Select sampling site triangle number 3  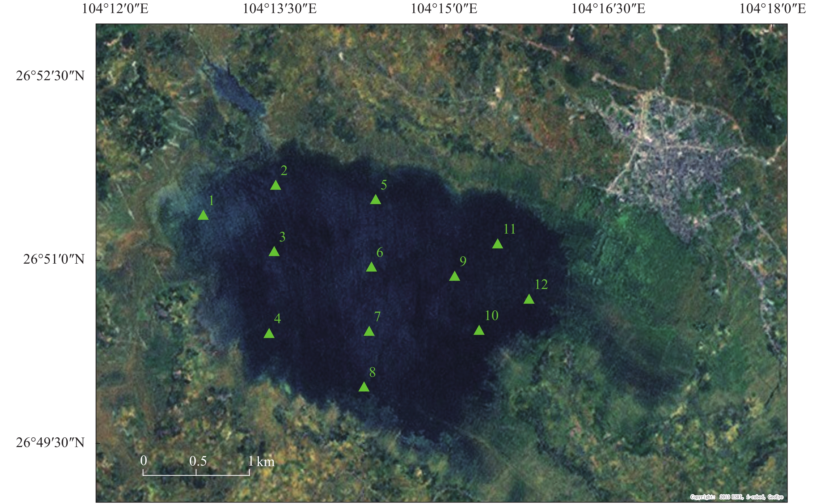[274, 252]
